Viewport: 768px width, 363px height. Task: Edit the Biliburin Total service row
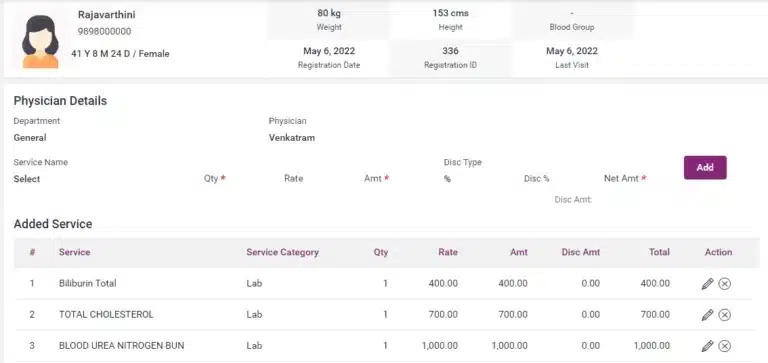pos(707,284)
